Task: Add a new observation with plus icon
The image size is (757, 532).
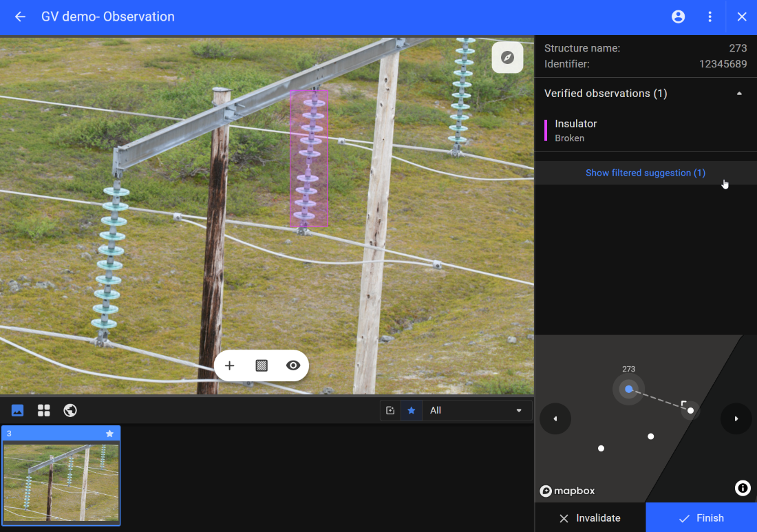Action: (230, 365)
